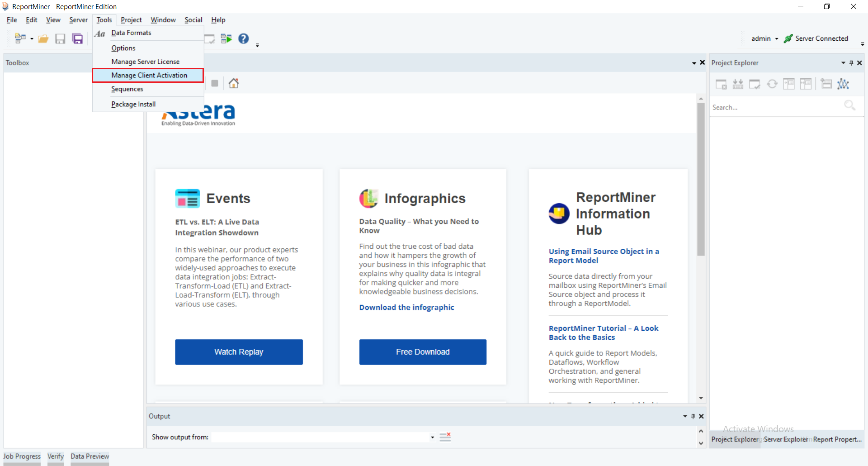Toggle the Project Explorer pin icon
Screen dimensions: 868x466
coord(851,63)
